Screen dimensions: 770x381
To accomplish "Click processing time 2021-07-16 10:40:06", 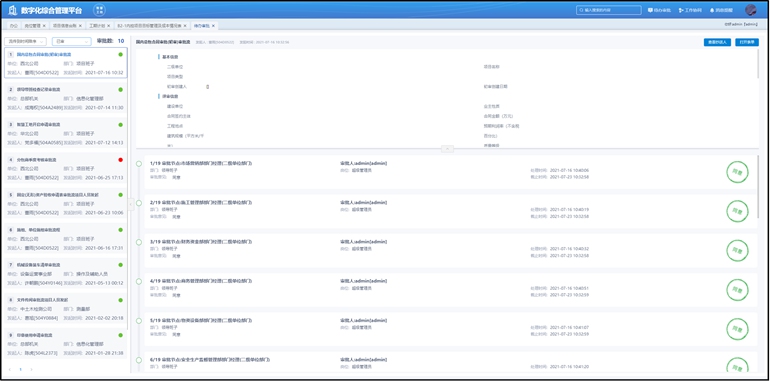I will pyautogui.click(x=570, y=170).
